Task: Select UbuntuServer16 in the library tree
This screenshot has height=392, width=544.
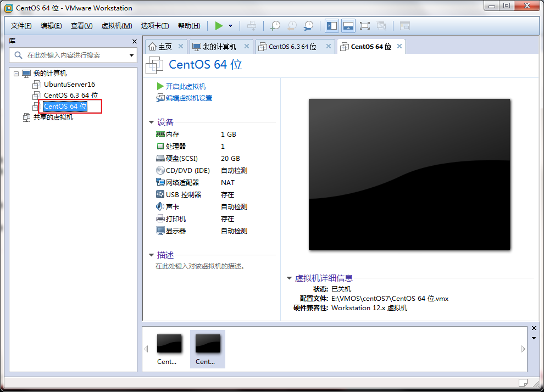Action: click(x=69, y=84)
